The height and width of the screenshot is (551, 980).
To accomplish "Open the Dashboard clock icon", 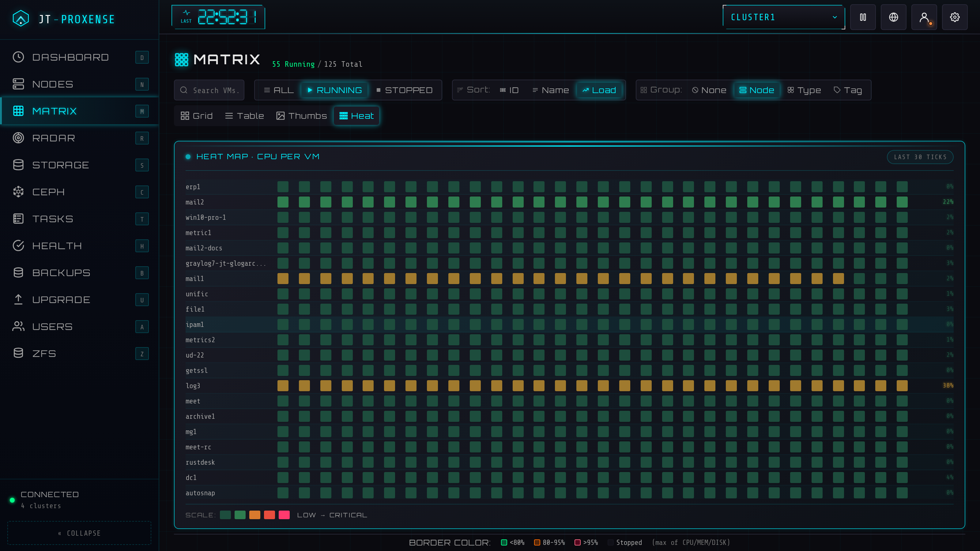I will (x=18, y=57).
